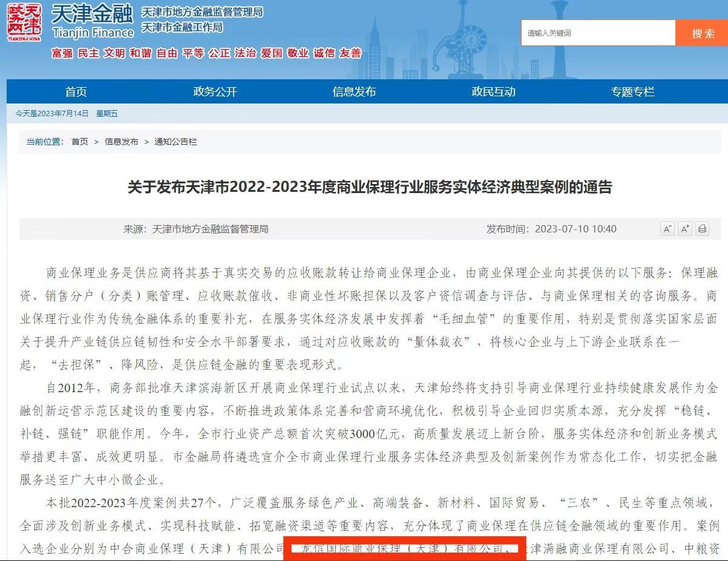This screenshot has height=561, width=728.
Task: Click the 天津金融 Tianjin Finance site title
Action: (92, 21)
